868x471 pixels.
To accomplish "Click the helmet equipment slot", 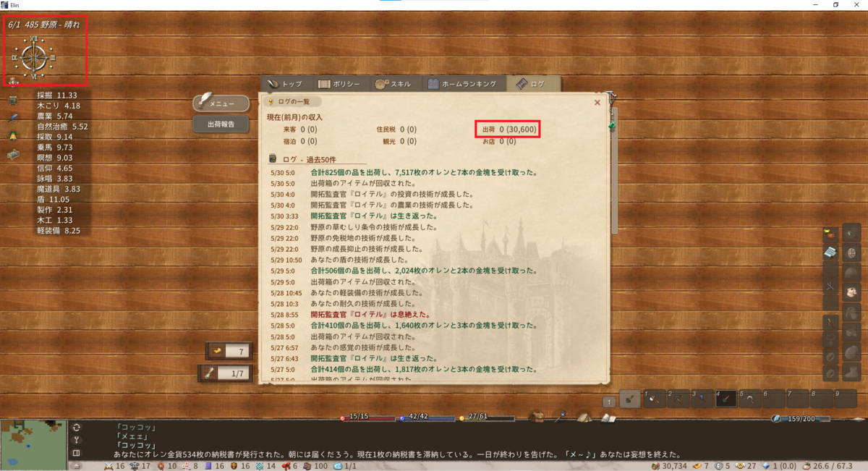I will [851, 273].
